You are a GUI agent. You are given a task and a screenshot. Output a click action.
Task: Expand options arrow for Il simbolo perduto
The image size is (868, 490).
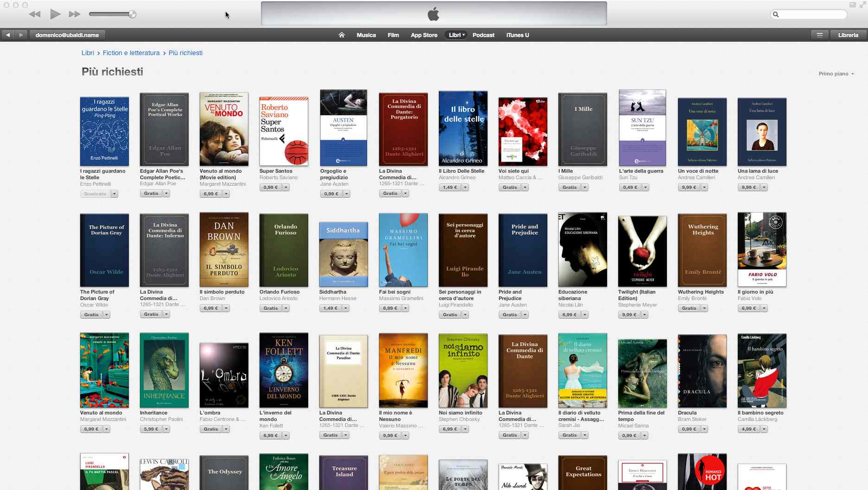coord(226,308)
